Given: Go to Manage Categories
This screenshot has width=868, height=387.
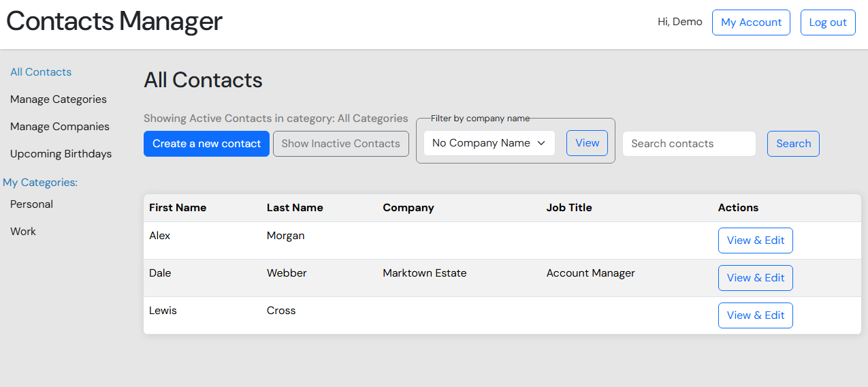Looking at the screenshot, I should pyautogui.click(x=59, y=99).
